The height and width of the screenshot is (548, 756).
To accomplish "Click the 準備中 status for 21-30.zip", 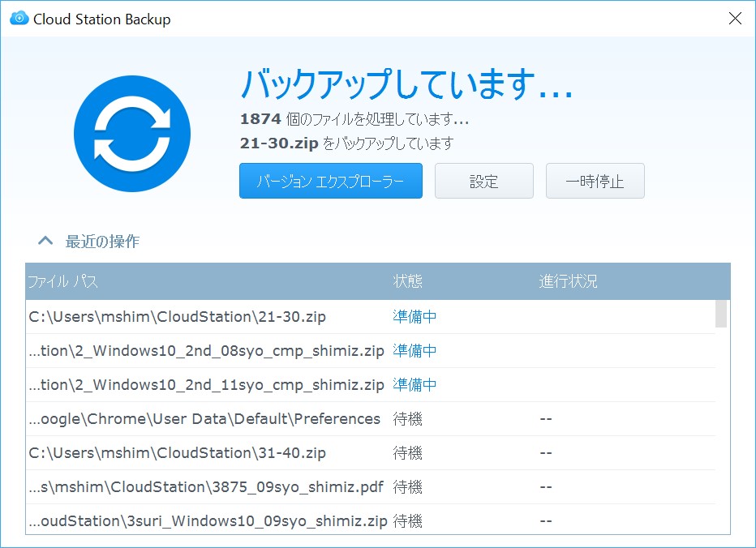I will [x=414, y=316].
